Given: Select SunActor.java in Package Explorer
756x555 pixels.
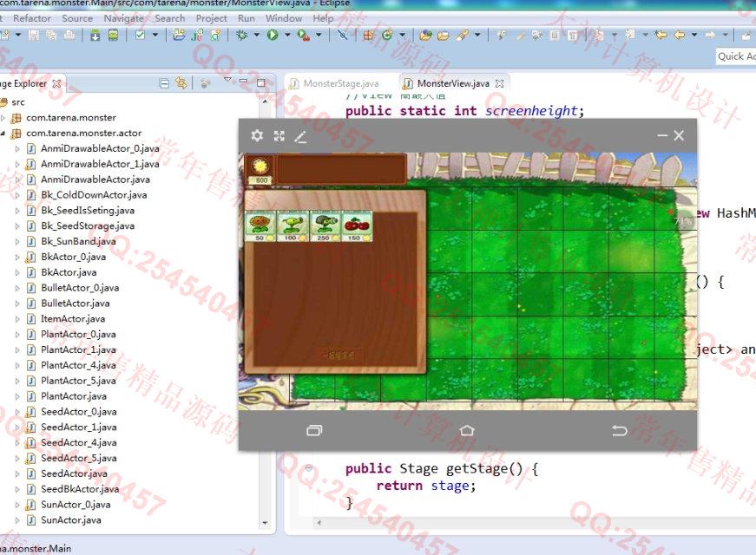Looking at the screenshot, I should click(71, 520).
